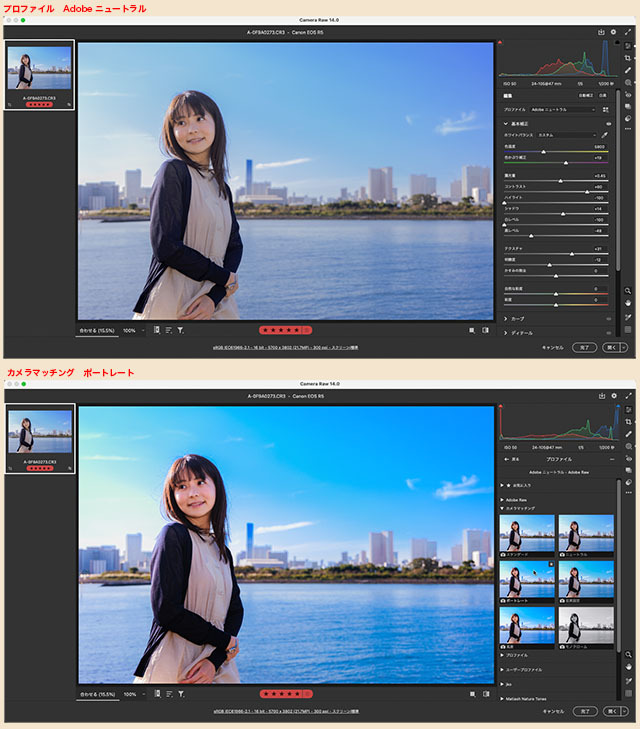Collapse the カメラマッチング profile group
The image size is (640, 729).
pos(502,508)
